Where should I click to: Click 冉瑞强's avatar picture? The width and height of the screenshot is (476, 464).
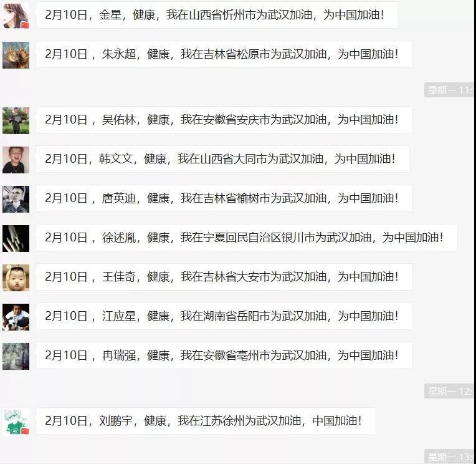pyautogui.click(x=16, y=356)
